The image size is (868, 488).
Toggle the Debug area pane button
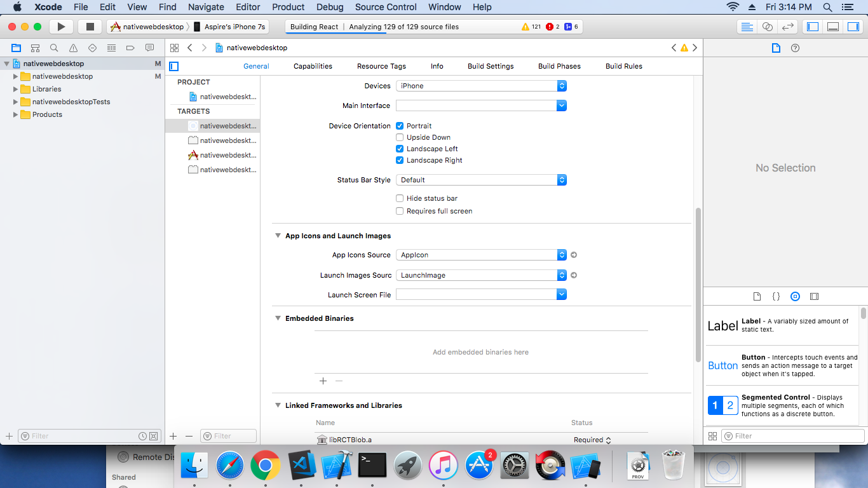click(x=833, y=27)
